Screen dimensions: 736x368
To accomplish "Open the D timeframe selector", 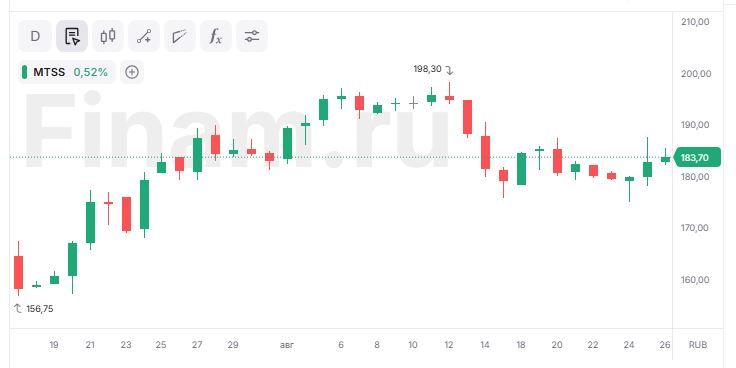I will click(35, 36).
